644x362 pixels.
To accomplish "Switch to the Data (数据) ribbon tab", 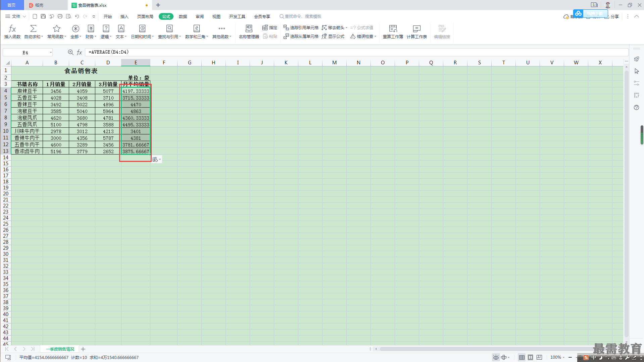I will coord(183,16).
